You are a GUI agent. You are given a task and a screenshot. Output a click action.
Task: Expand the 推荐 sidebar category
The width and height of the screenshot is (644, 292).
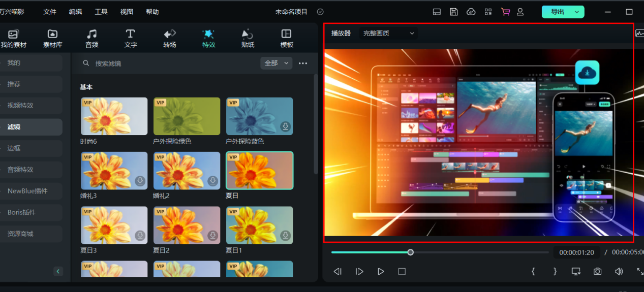[31, 84]
